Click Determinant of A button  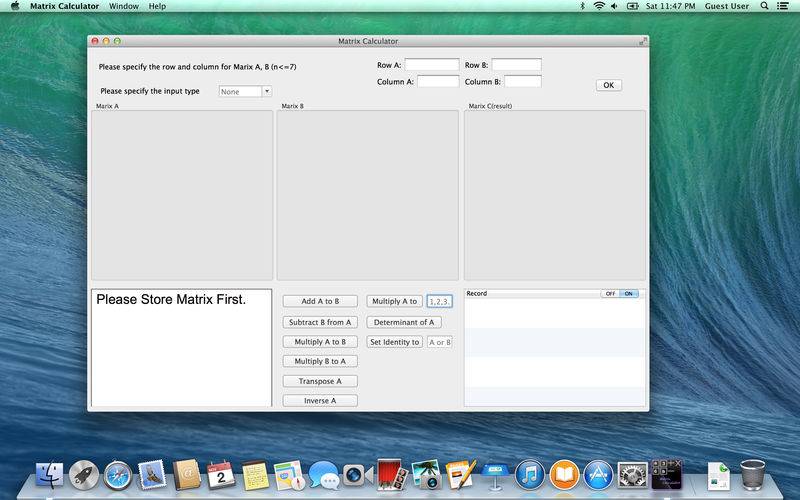pyautogui.click(x=404, y=322)
